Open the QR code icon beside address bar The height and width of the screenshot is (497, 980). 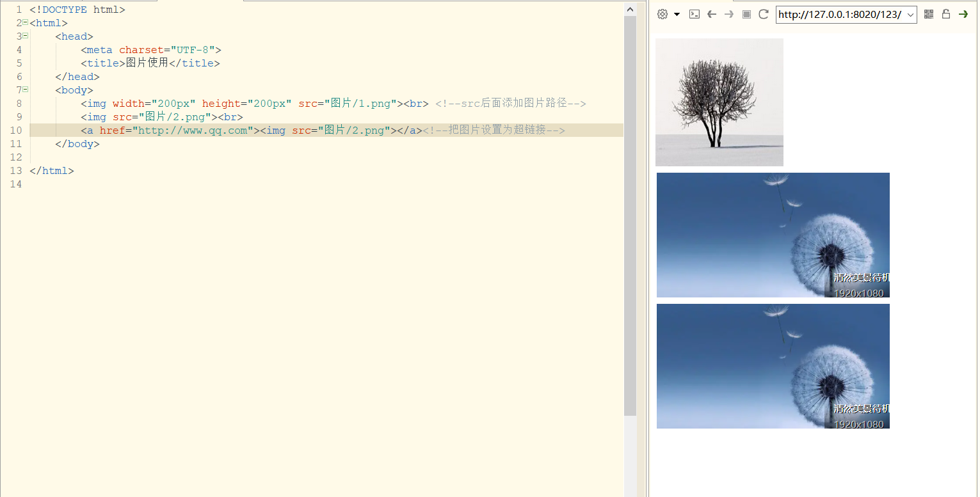[x=929, y=13]
